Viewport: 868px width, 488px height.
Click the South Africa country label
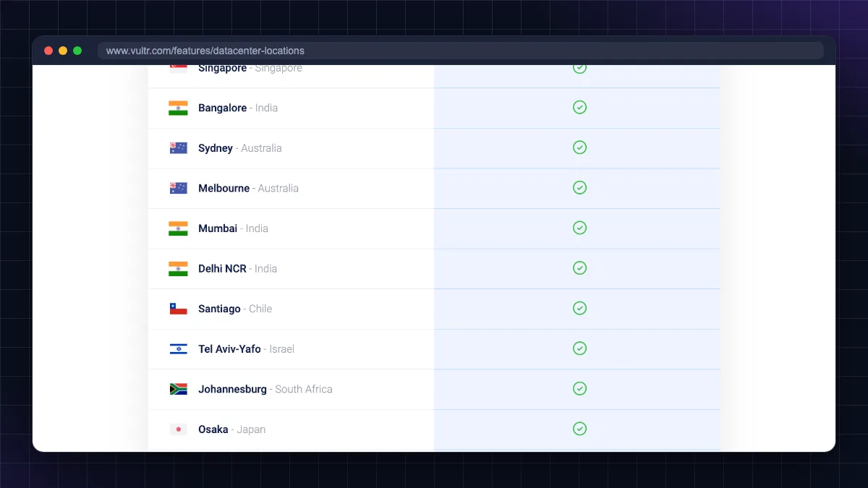pos(304,389)
